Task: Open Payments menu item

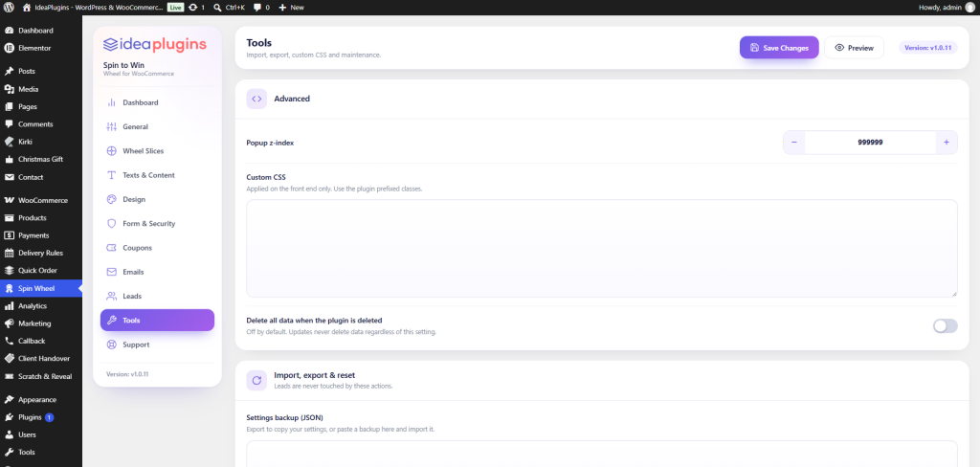Action: (x=40, y=235)
